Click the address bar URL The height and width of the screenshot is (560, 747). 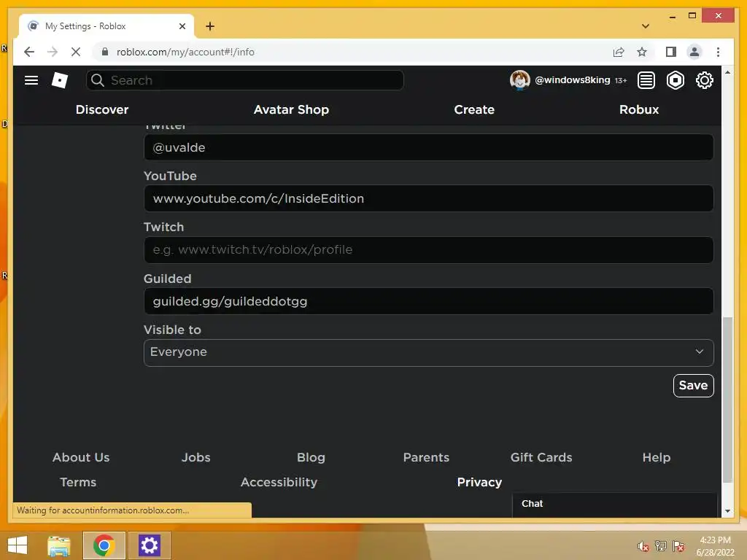coord(185,52)
